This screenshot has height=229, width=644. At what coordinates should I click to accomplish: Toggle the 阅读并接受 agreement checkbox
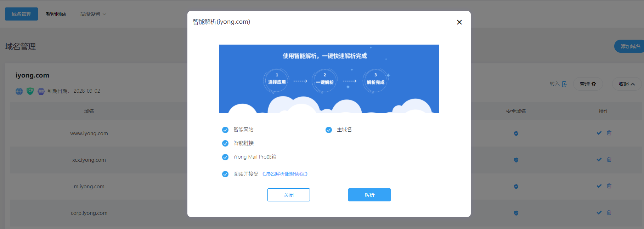(x=225, y=174)
